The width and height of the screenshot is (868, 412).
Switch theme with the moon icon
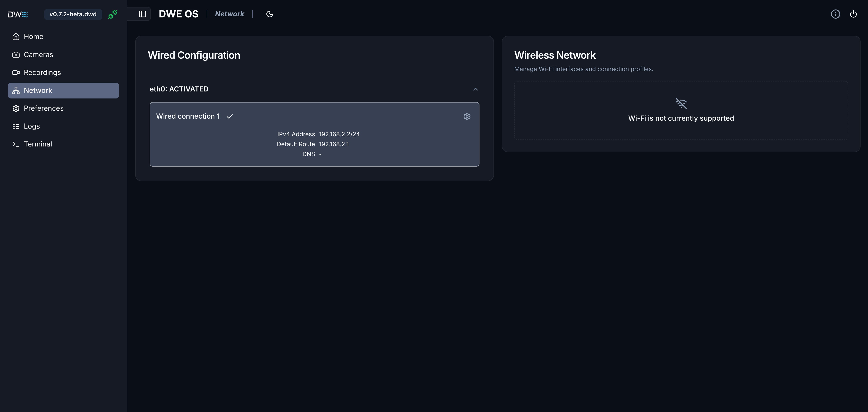[270, 14]
